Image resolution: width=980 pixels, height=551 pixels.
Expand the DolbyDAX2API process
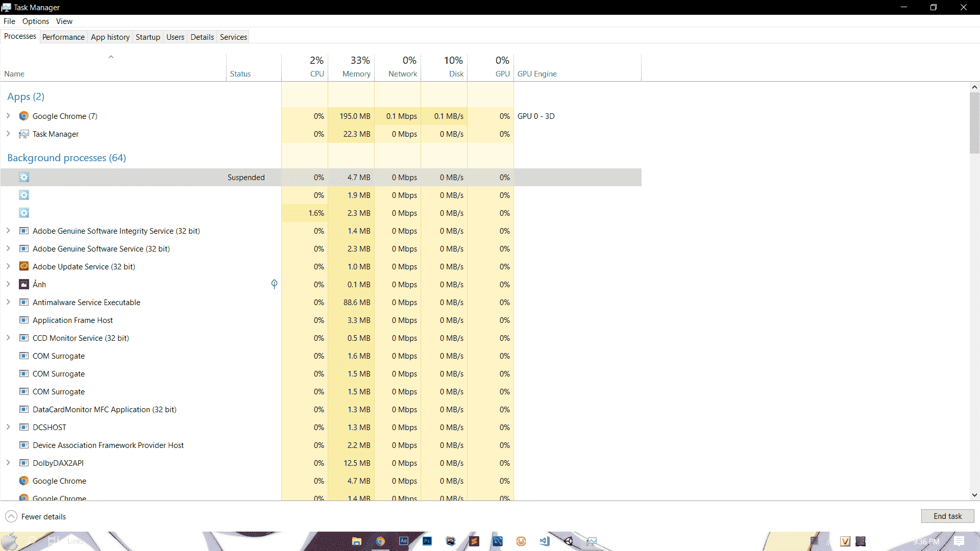8,463
